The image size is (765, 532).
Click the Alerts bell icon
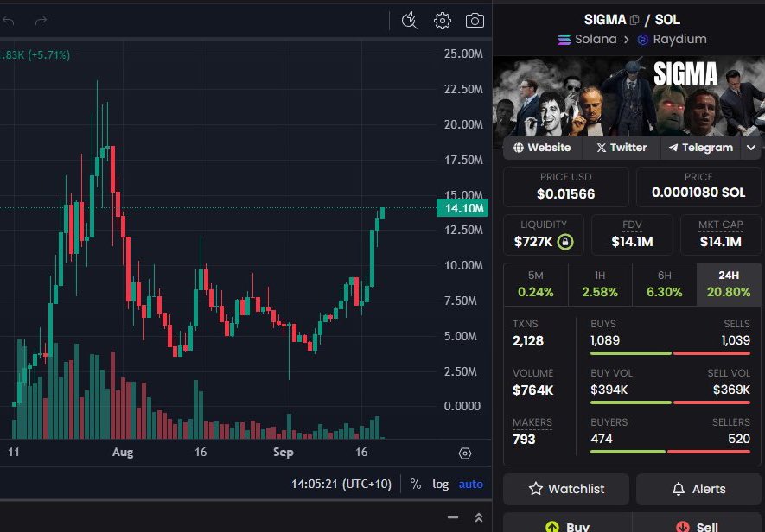(x=679, y=489)
